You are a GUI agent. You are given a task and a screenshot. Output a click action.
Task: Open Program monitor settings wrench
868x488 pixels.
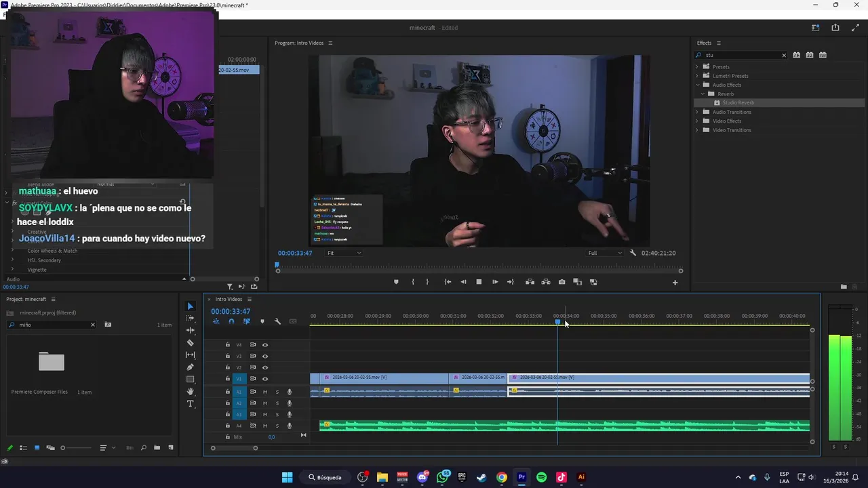633,253
